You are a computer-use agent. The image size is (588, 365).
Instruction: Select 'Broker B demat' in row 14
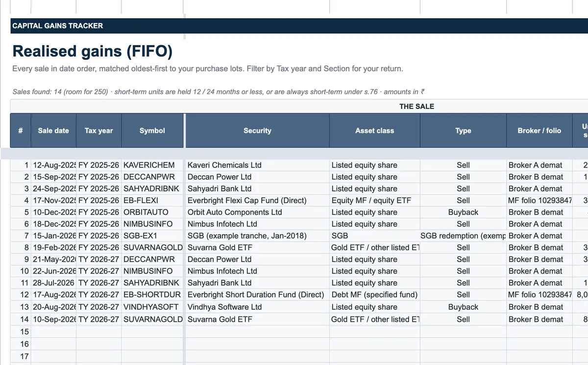[539, 319]
